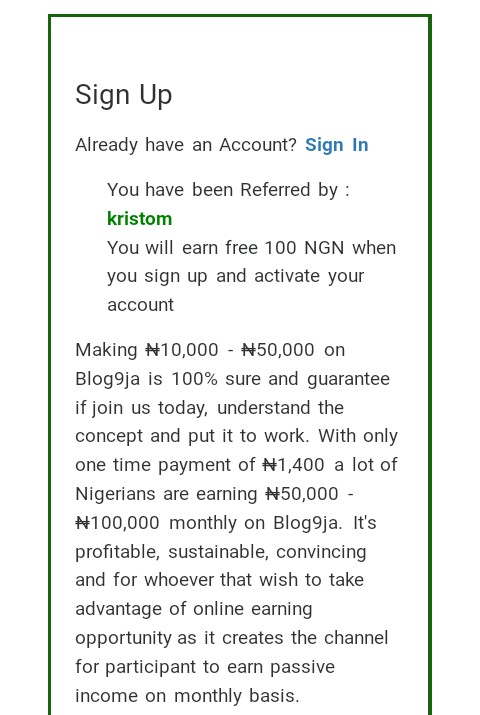Click the '100% sure and guarantee' phrase
This screenshot has height=715, width=480.
[x=280, y=379]
